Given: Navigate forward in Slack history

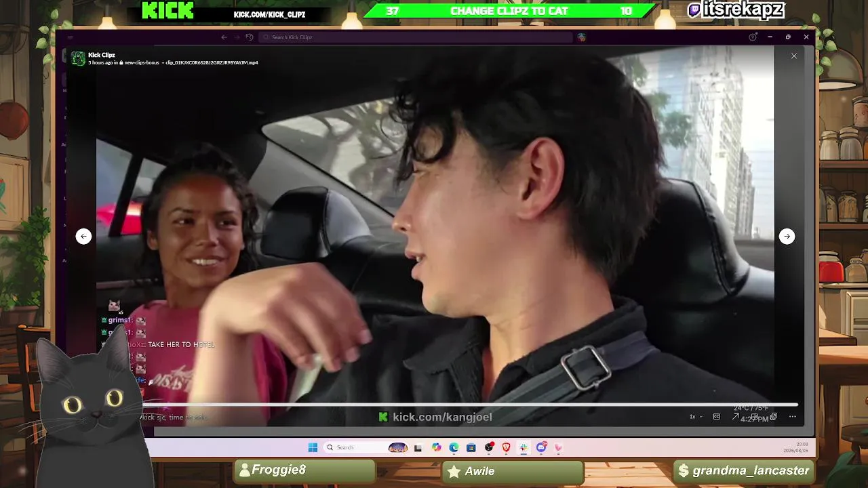Looking at the screenshot, I should [x=237, y=37].
